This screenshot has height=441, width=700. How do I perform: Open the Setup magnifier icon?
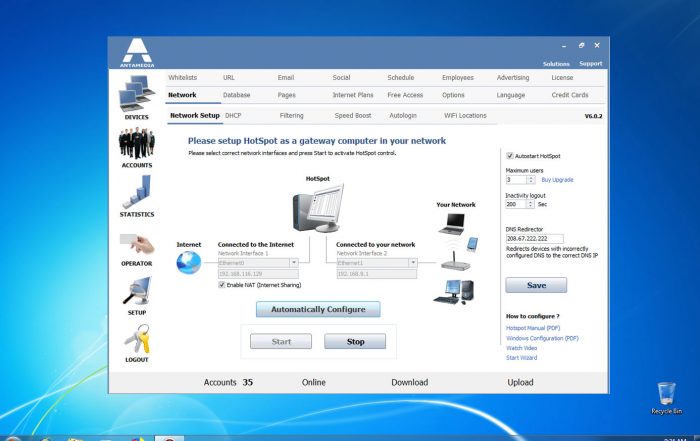click(137, 290)
